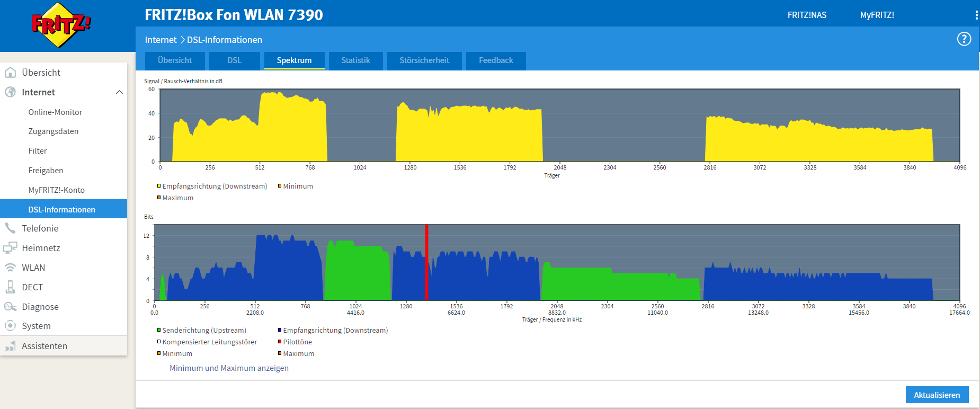This screenshot has height=409, width=980.
Task: Click the WLAN wifi icon
Action: [10, 268]
